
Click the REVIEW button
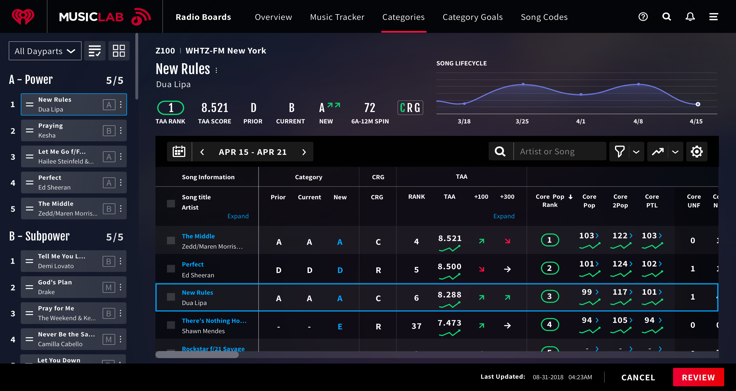(x=698, y=377)
